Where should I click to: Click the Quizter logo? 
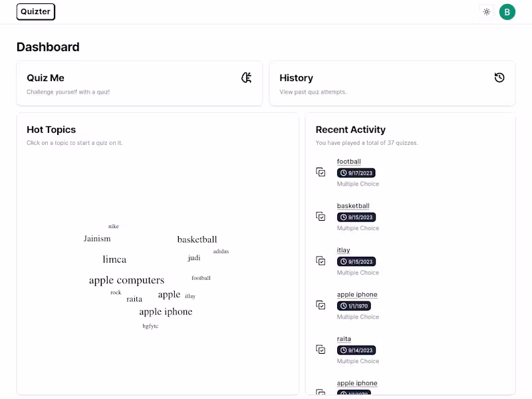pyautogui.click(x=36, y=11)
